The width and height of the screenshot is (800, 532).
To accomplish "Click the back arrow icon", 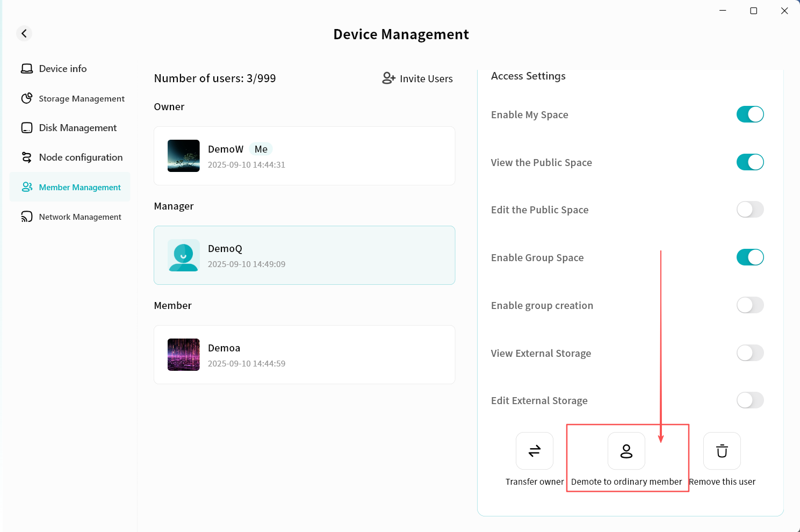I will point(24,33).
